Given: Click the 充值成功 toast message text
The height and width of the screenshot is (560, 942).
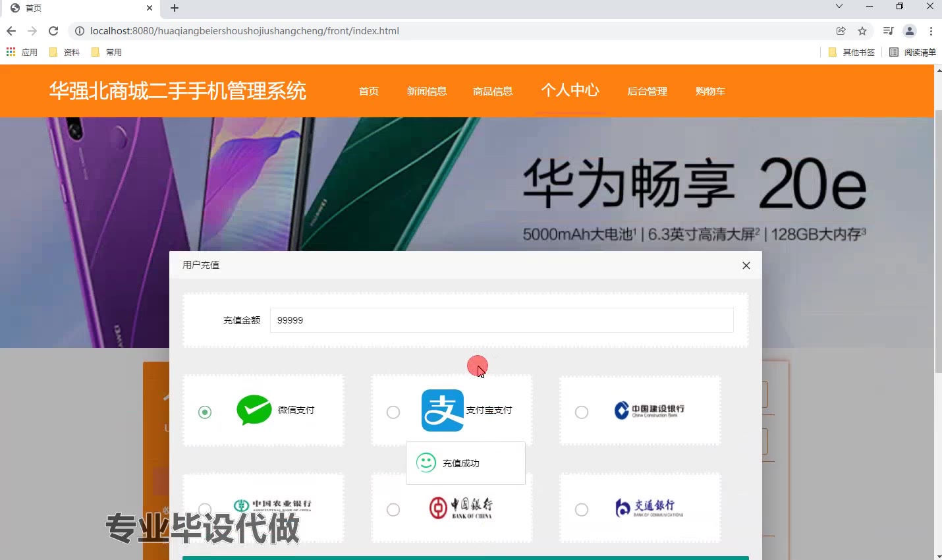Looking at the screenshot, I should 461,463.
